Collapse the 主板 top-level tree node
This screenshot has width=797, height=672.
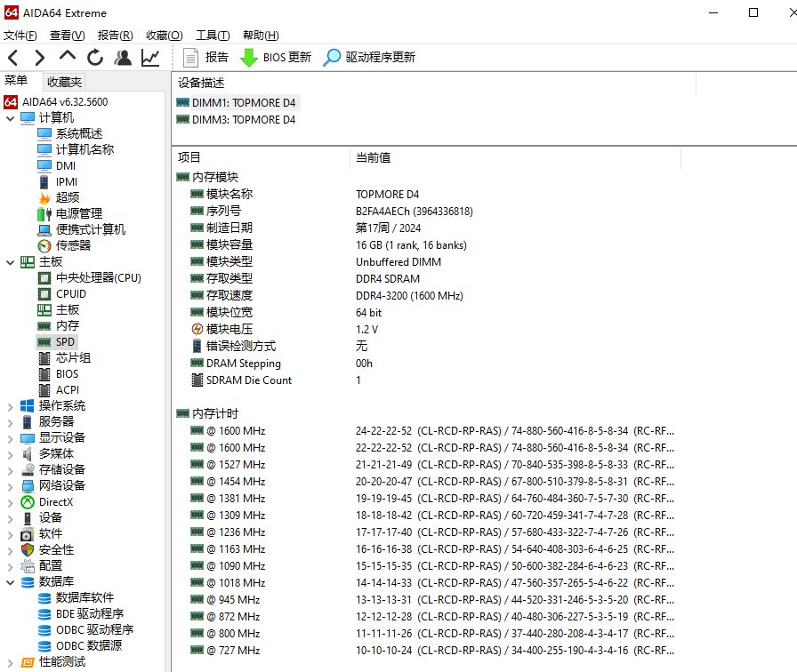click(x=10, y=262)
